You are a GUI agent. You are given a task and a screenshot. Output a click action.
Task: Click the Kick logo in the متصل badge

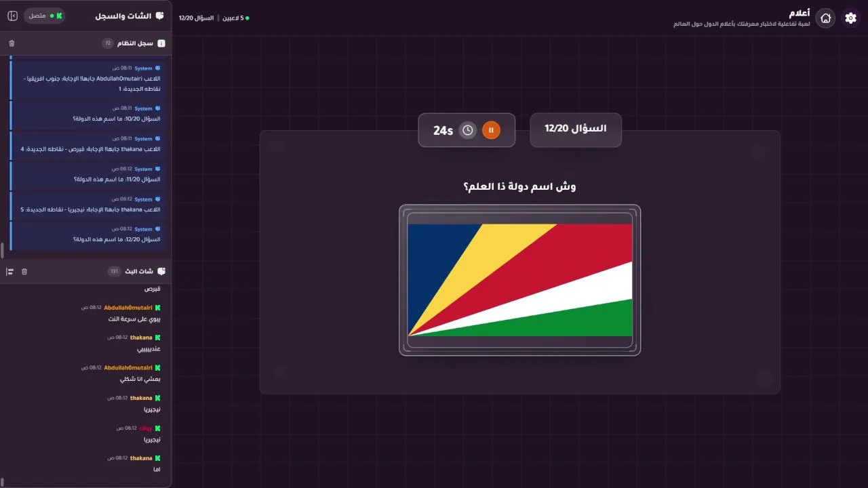pyautogui.click(x=59, y=15)
